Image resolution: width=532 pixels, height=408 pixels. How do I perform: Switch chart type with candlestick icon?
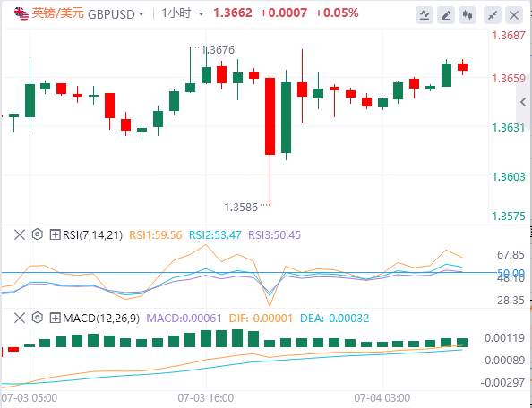pos(468,15)
